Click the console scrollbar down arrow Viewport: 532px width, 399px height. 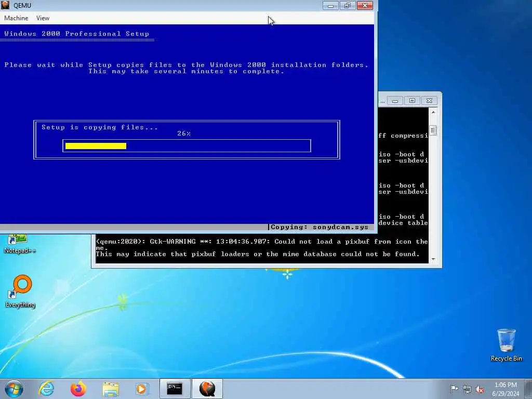pos(433,259)
